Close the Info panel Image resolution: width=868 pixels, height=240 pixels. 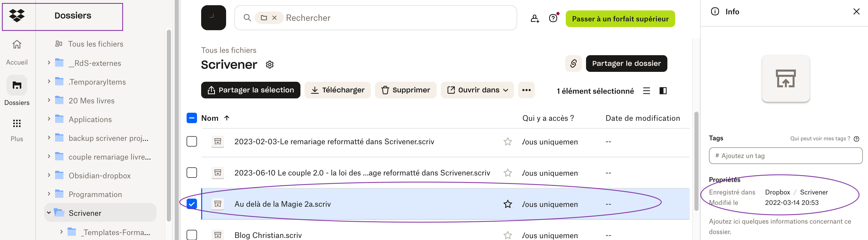click(x=856, y=11)
